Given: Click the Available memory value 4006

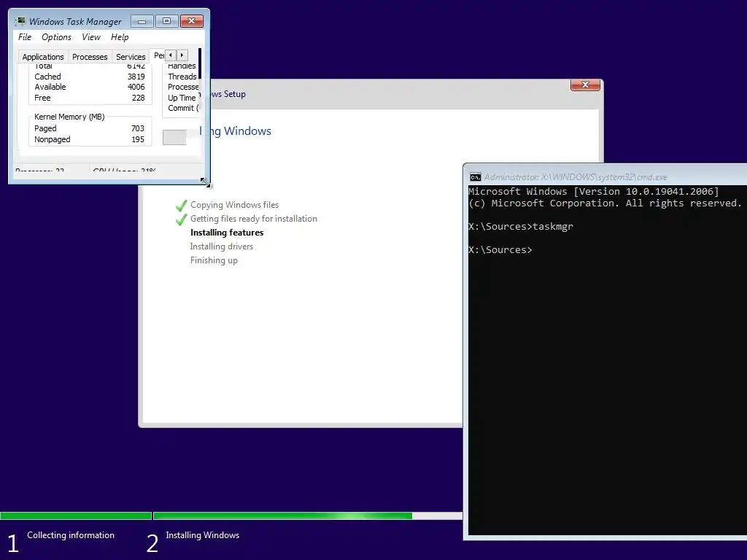Looking at the screenshot, I should click(x=136, y=87).
